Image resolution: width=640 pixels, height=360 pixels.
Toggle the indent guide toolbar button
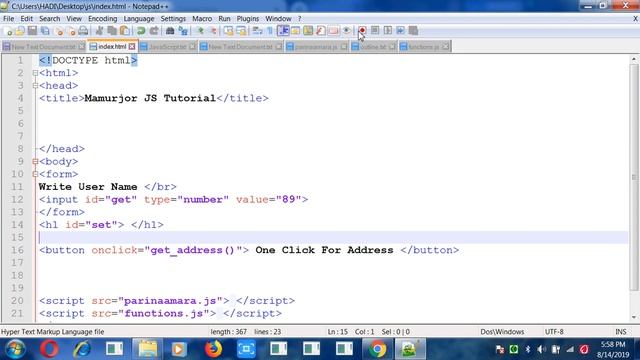point(283,31)
